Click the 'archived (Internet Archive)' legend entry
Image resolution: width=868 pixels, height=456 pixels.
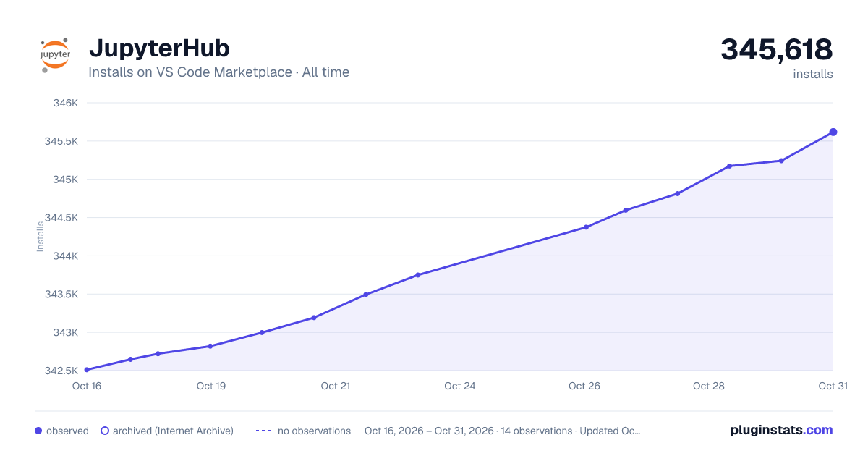point(167,431)
